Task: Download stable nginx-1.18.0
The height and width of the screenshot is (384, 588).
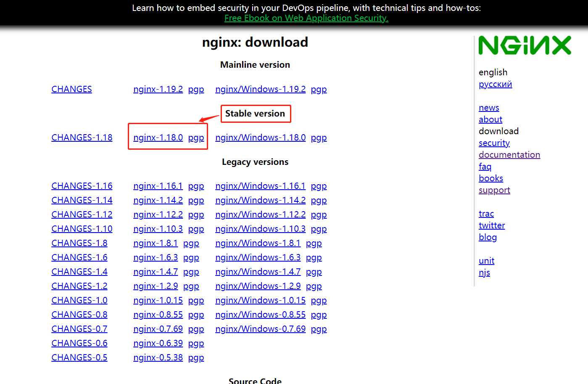Action: [158, 138]
